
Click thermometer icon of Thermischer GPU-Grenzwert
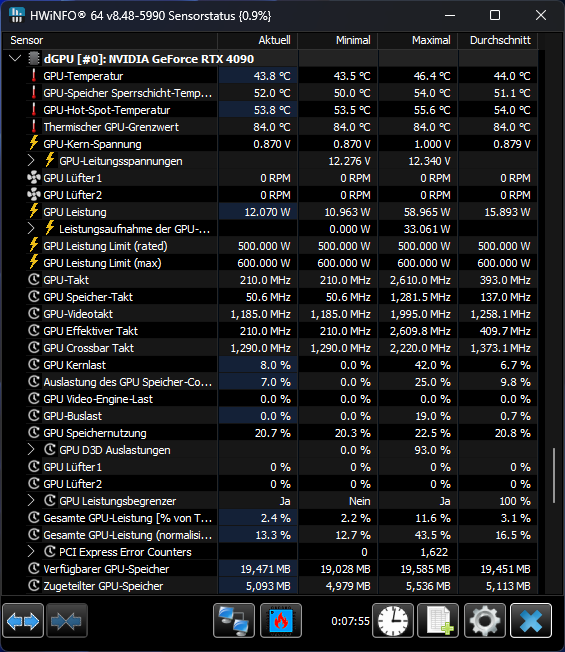34,127
